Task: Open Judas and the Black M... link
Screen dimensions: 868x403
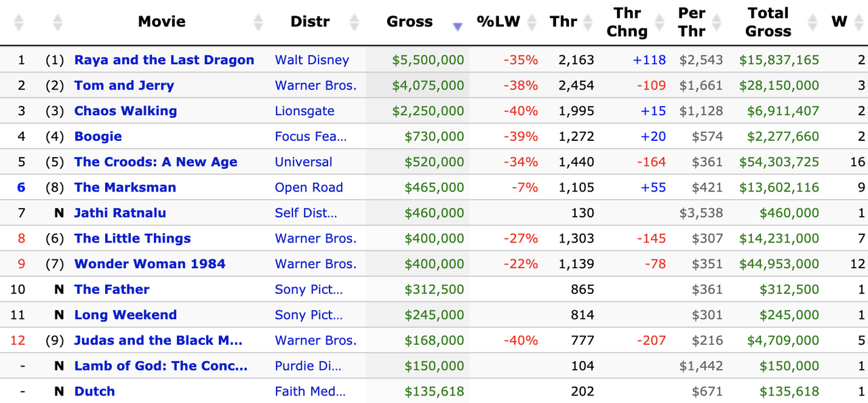Action: 158,341
